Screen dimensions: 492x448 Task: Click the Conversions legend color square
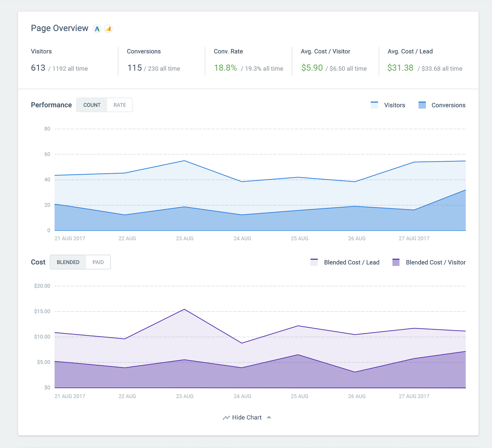point(422,105)
